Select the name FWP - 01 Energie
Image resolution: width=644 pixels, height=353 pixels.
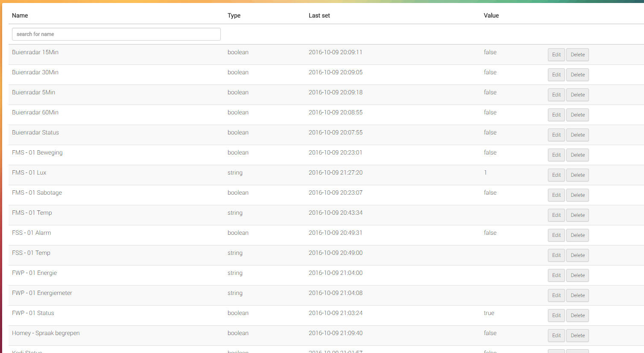click(34, 273)
